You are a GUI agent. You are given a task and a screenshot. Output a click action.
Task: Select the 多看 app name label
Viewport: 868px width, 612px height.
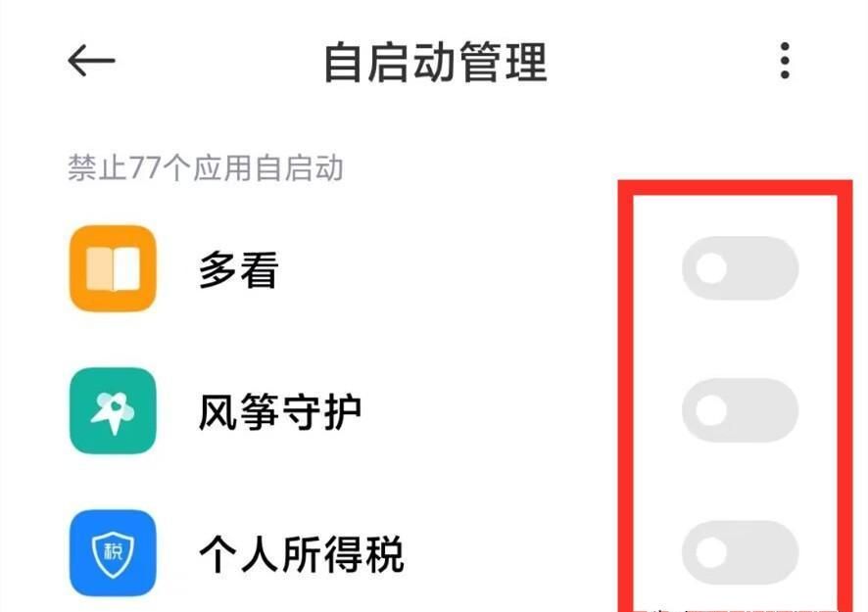point(239,270)
